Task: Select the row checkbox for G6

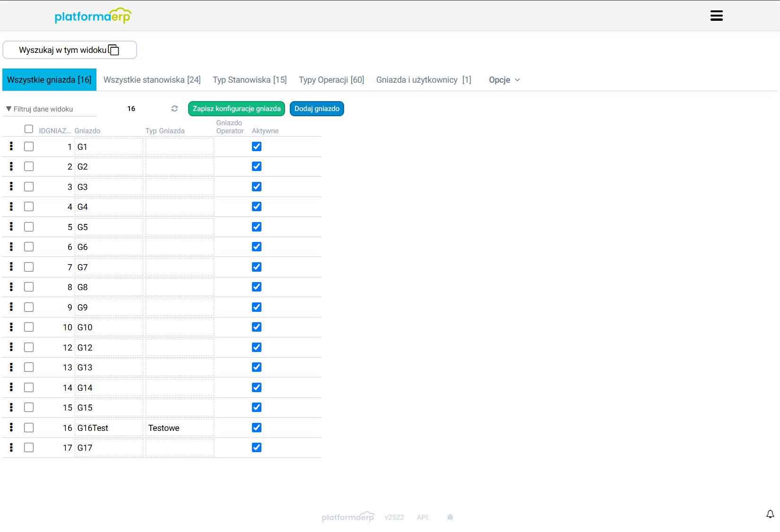Action: point(29,247)
